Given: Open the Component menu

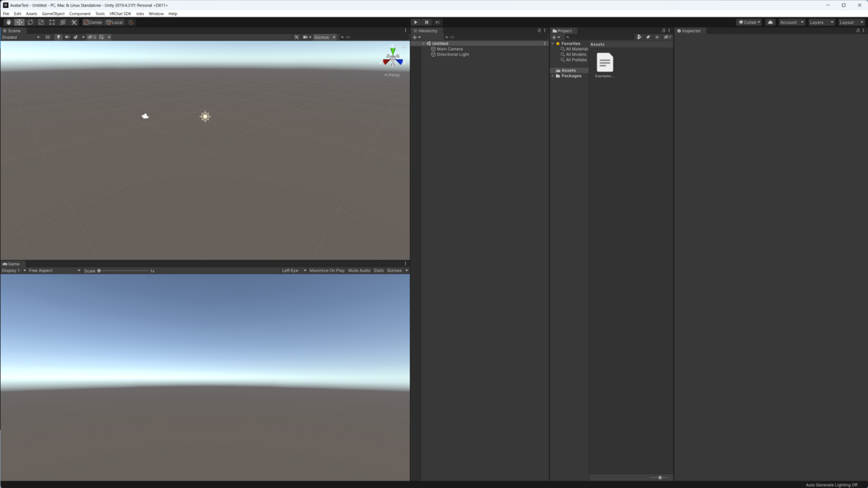Looking at the screenshot, I should coord(80,14).
